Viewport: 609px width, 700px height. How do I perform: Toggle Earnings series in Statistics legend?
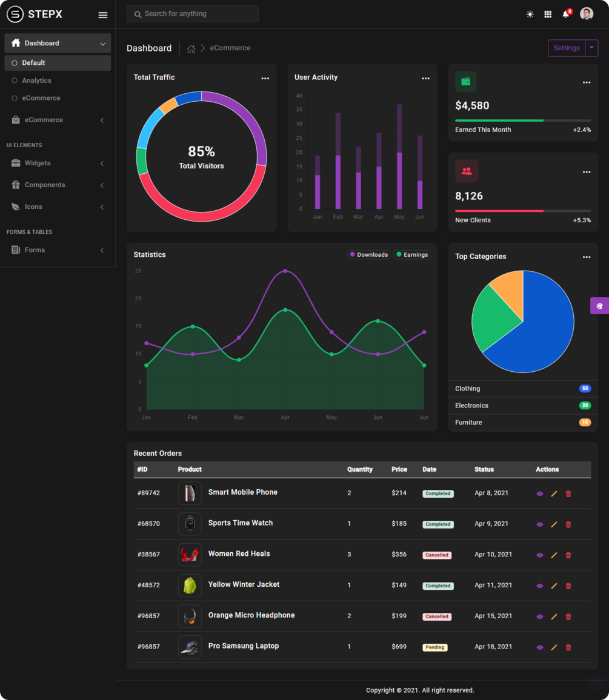click(x=412, y=254)
